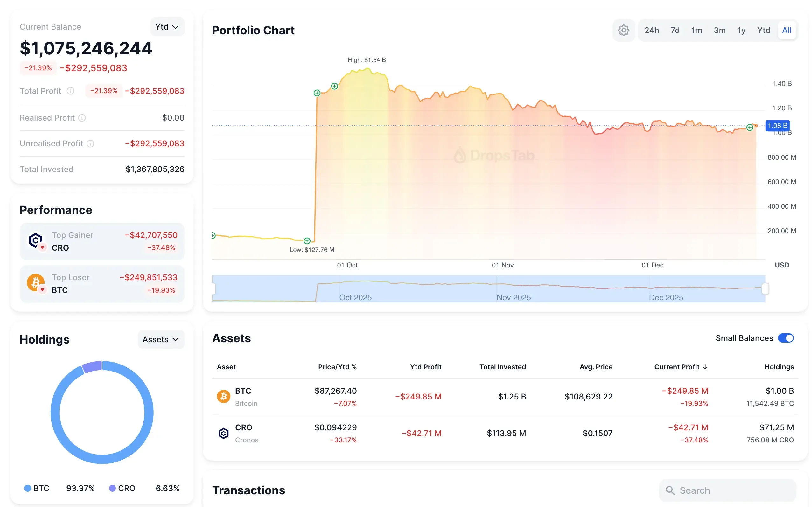Sort by the Current Profit column arrow

[705, 367]
